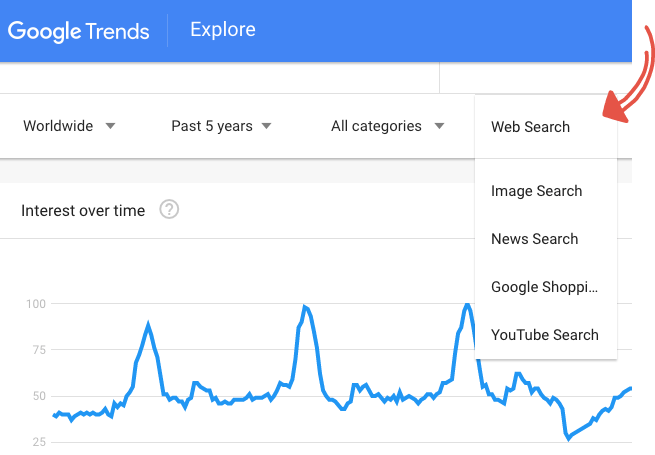Click the All categories dropdown arrow
The image size is (655, 455).
tap(439, 126)
